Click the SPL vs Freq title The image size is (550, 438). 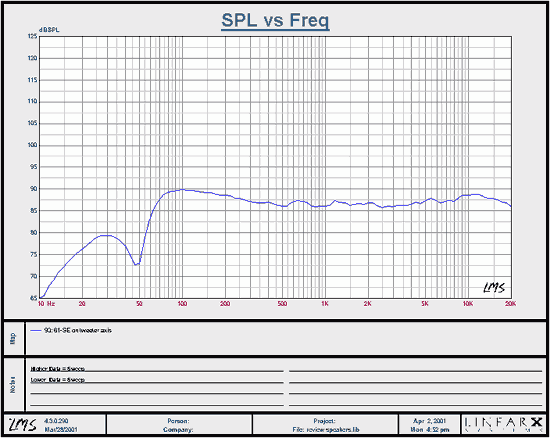point(275,20)
